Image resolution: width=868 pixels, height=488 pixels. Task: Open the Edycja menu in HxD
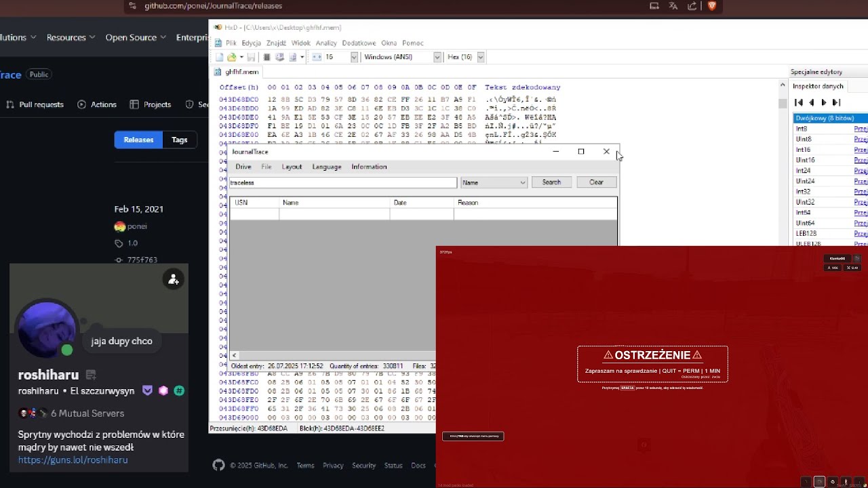tap(251, 43)
